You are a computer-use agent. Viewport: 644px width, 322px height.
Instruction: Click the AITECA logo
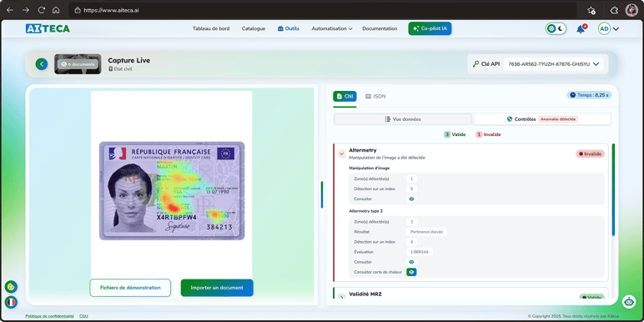[48, 28]
